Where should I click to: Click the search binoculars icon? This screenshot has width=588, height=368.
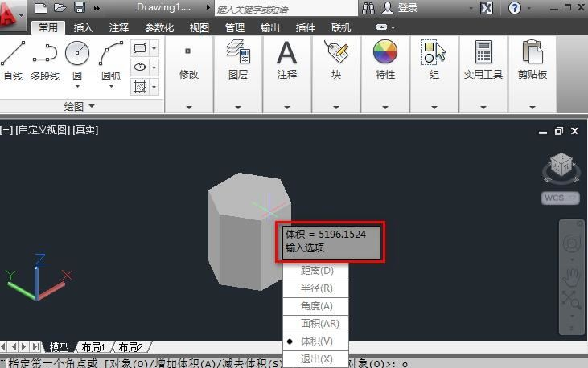click(x=368, y=8)
